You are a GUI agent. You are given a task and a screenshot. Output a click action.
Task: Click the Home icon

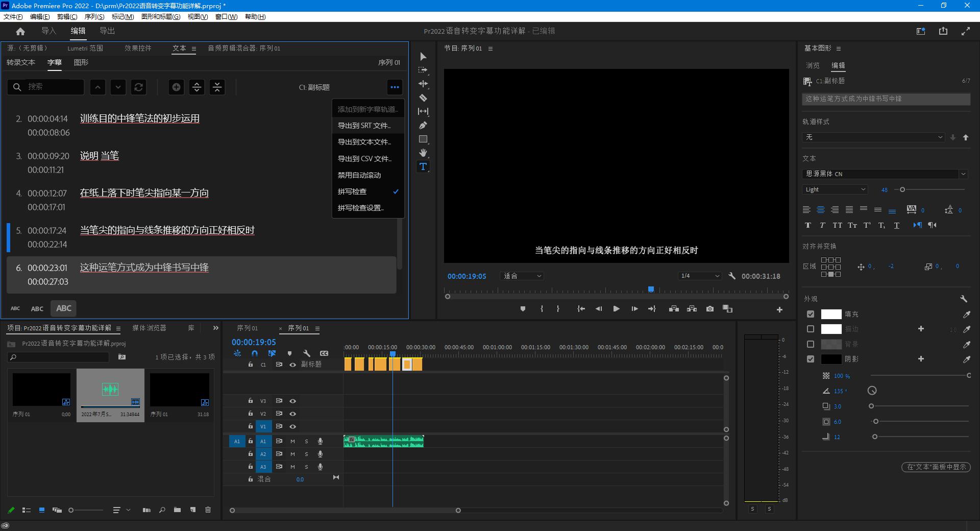click(20, 31)
